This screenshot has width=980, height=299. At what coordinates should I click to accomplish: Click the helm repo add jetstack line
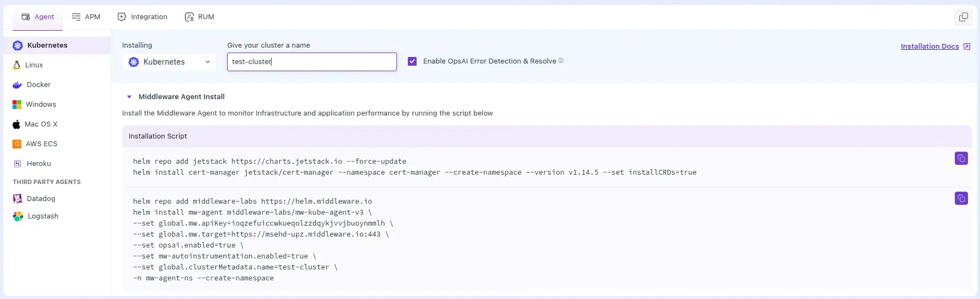pos(269,162)
